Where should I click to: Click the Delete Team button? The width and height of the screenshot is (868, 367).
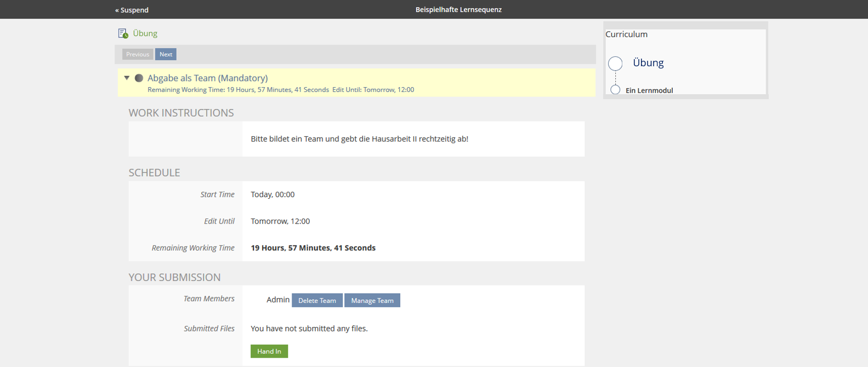(317, 300)
